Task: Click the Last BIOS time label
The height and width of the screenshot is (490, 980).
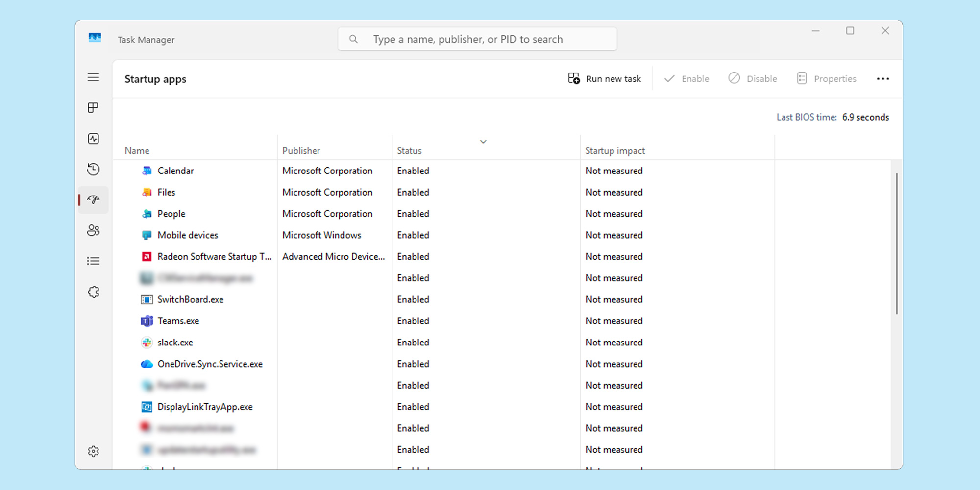Action: click(807, 117)
